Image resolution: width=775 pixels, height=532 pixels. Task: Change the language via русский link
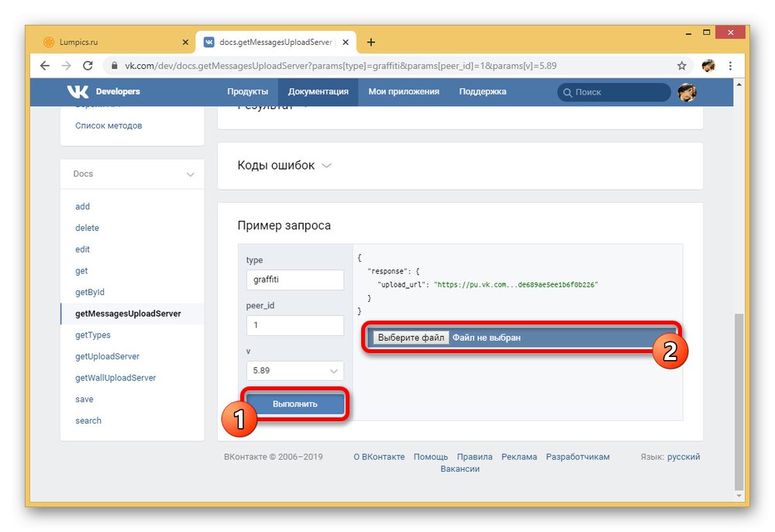pos(684,457)
